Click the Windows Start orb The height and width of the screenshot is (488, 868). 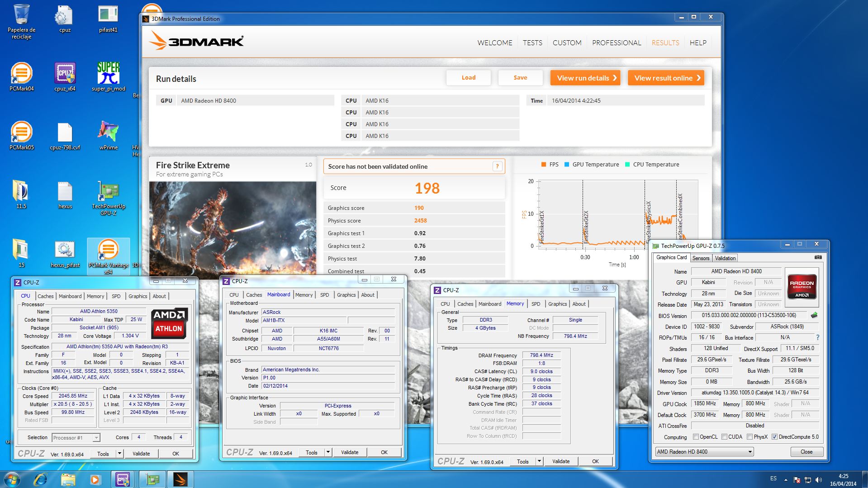click(x=12, y=479)
